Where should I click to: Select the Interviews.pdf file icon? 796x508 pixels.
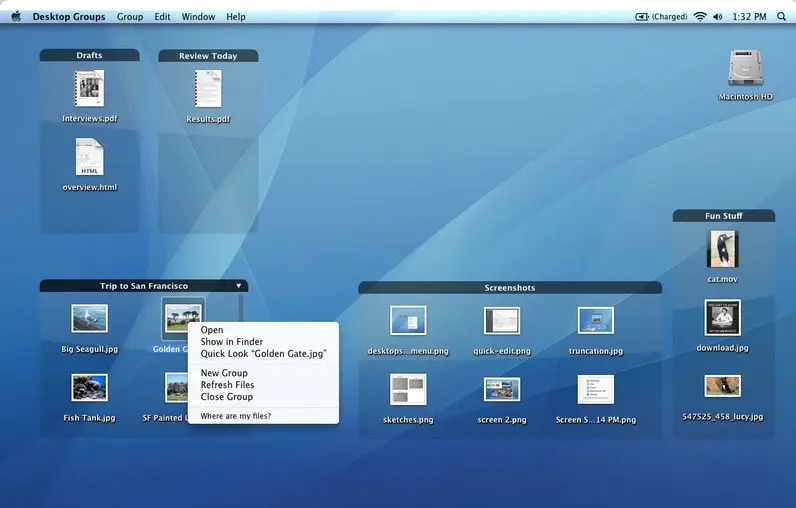pyautogui.click(x=89, y=88)
